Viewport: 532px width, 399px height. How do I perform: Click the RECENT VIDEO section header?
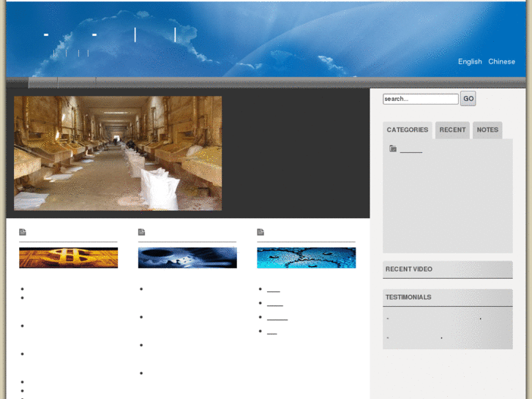pos(448,269)
